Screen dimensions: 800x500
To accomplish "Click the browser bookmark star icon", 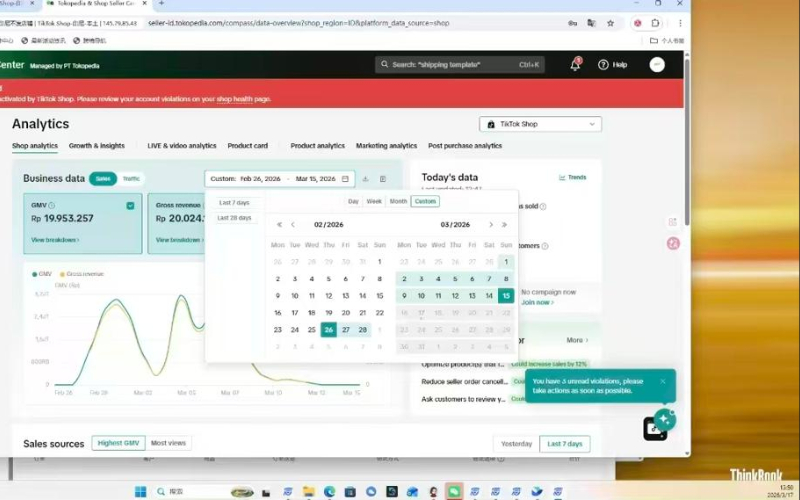I will coord(610,23).
